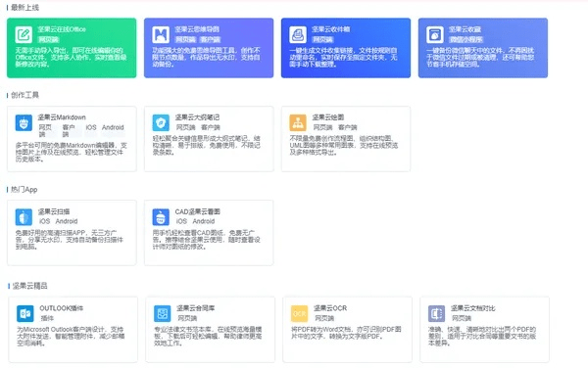
Task: Click the orange 坚果云绘图 flowchart icon
Action: [298, 122]
